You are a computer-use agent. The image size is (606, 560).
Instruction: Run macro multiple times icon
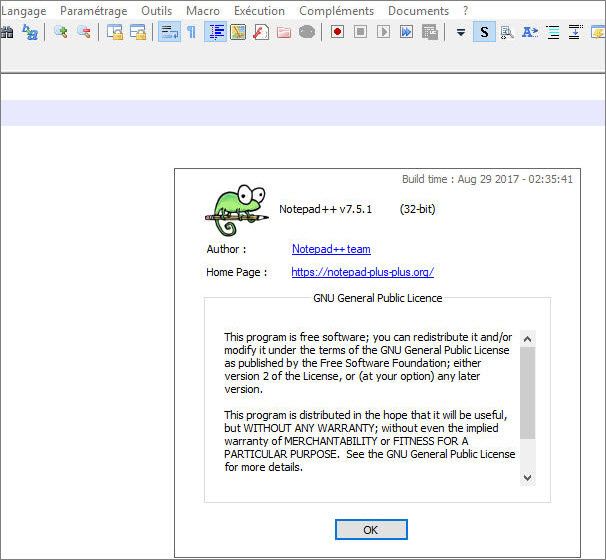(x=407, y=32)
